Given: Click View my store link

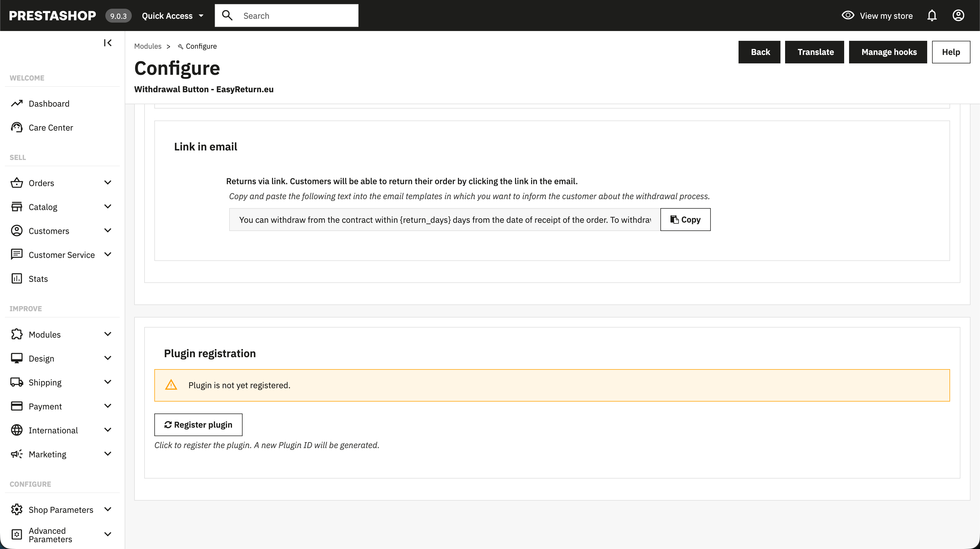Looking at the screenshot, I should 886,16.
